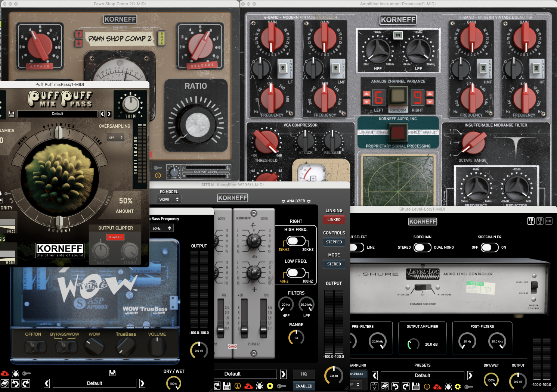Screen dimensions: 557x392
Task: Adjust the Output Amplifier 20.0 dB knob
Action: point(413,344)
